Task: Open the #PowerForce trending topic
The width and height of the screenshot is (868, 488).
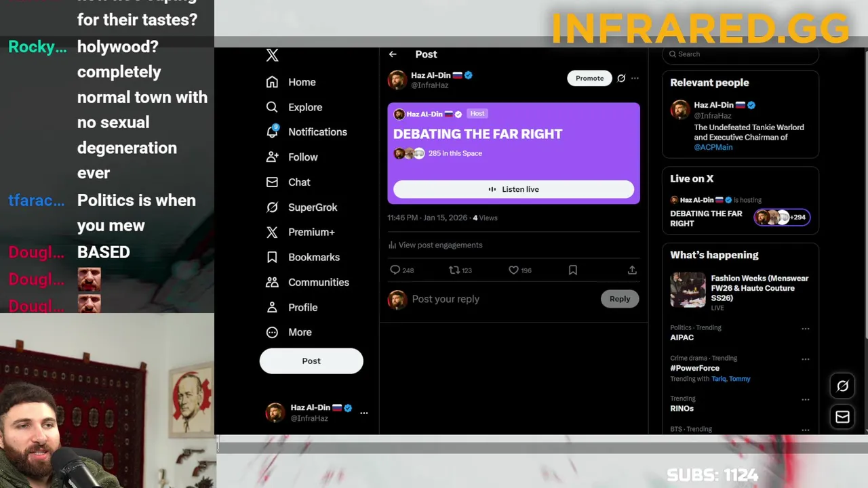Action: point(695,368)
